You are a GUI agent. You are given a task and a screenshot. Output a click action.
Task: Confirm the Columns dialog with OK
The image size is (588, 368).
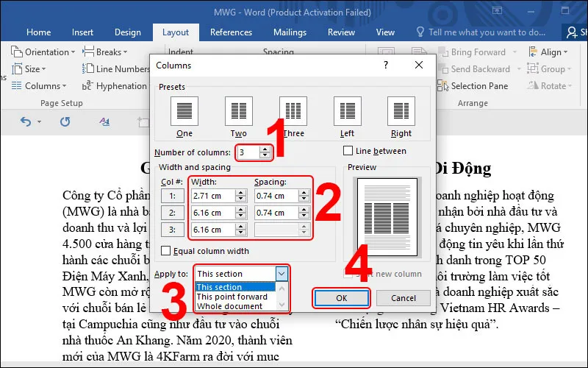point(341,298)
